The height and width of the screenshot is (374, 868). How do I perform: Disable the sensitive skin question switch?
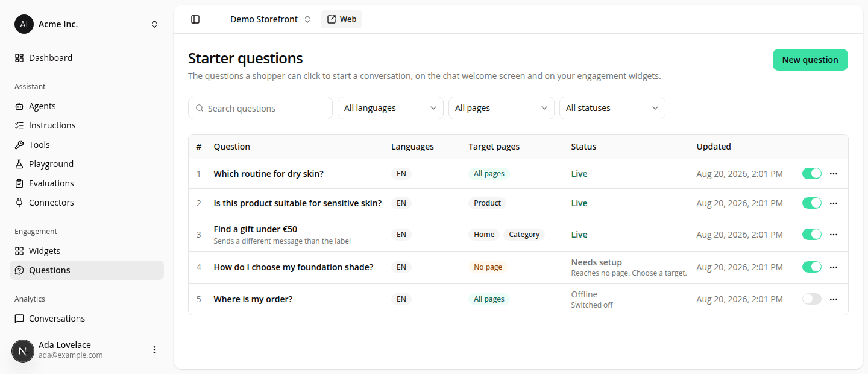click(x=812, y=203)
